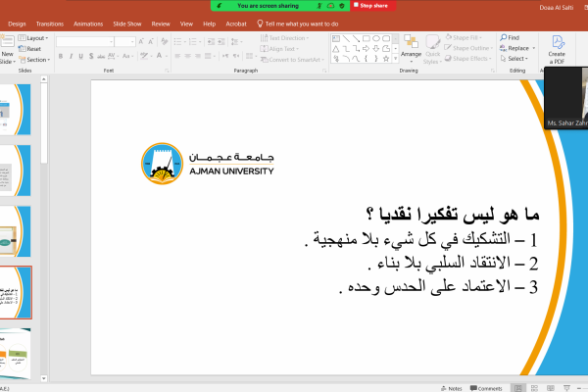Open the Select dropdown in Editing

(514, 59)
